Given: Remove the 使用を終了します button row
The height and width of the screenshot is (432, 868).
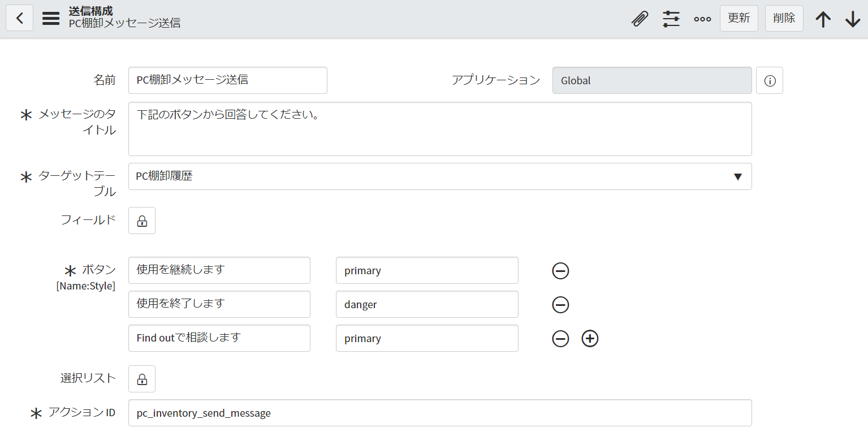Looking at the screenshot, I should point(560,305).
